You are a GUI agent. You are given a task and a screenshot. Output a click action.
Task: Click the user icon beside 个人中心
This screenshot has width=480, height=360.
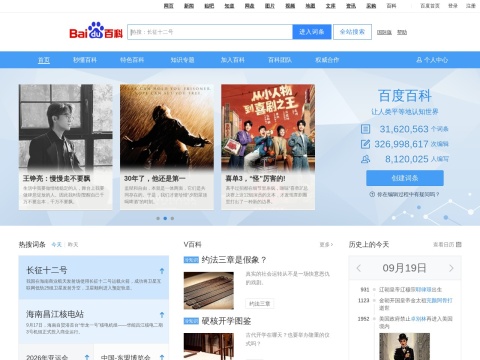419,60
